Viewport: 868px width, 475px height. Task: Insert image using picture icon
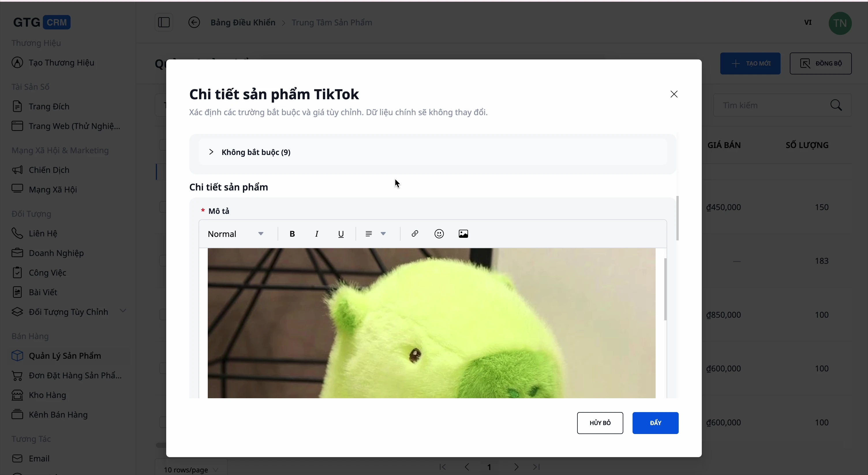pyautogui.click(x=463, y=234)
